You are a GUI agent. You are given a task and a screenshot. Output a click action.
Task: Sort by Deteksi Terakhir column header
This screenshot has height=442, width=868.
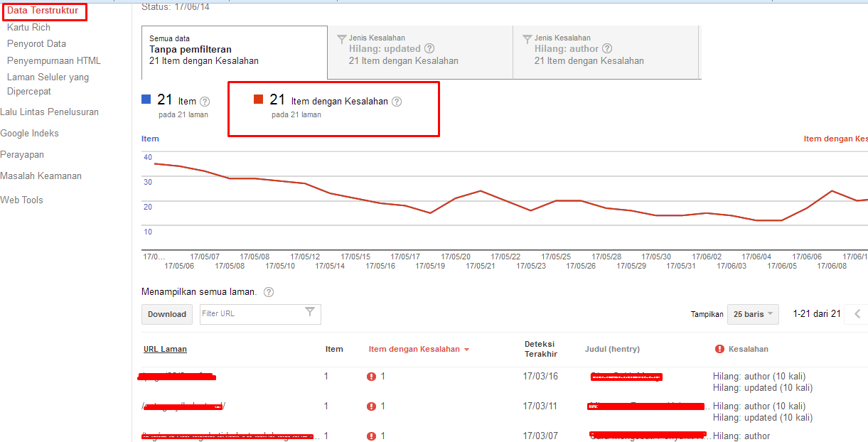(x=540, y=349)
